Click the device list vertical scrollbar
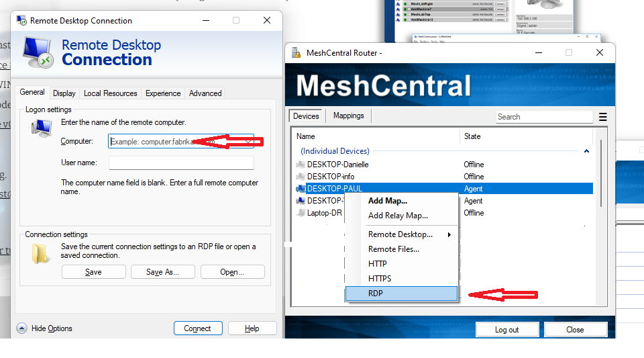Image resolution: width=644 pixels, height=358 pixels. pos(601,173)
